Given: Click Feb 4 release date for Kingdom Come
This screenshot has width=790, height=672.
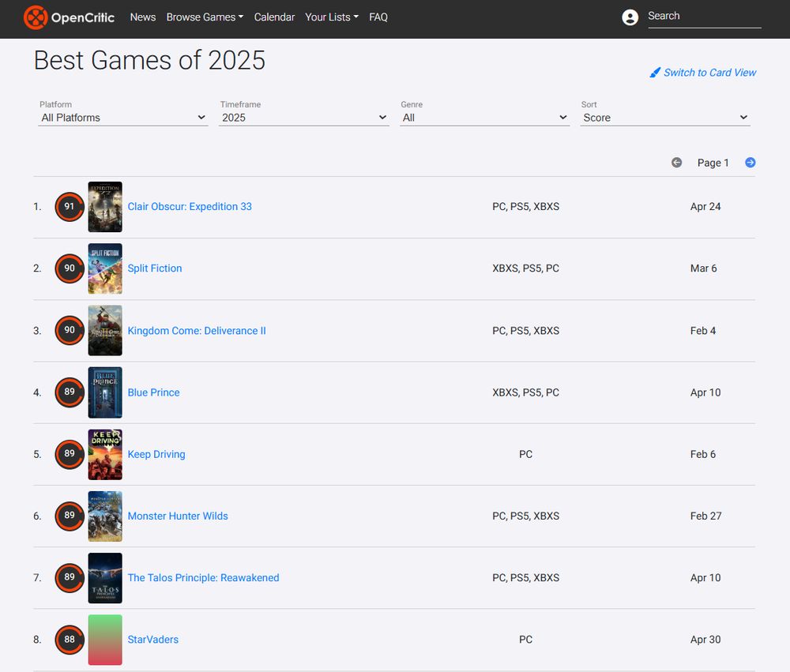Looking at the screenshot, I should pyautogui.click(x=703, y=330).
